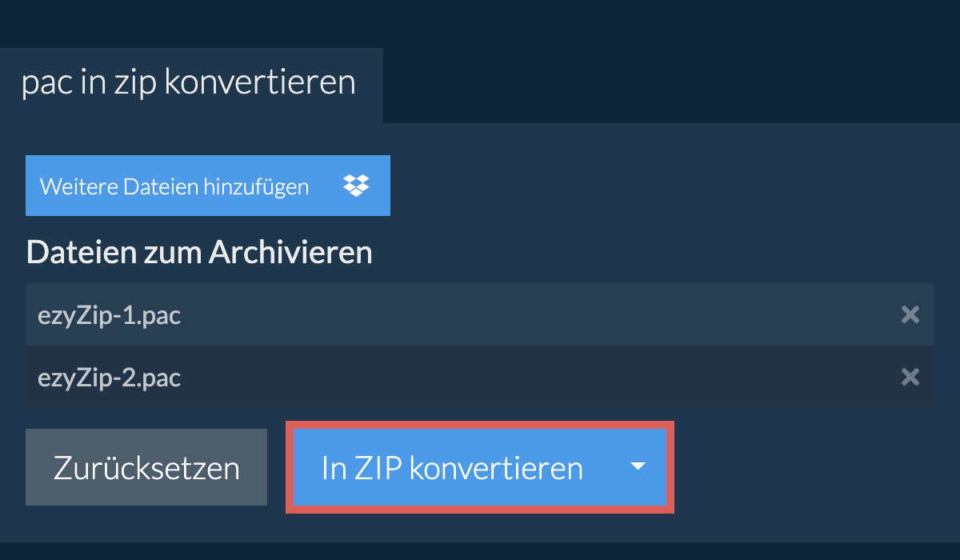Open save options via white triangle caret
960x560 pixels.
pos(638,467)
